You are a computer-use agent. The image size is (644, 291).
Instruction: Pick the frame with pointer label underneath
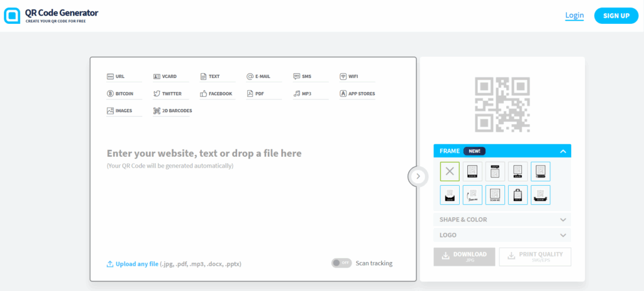518,171
